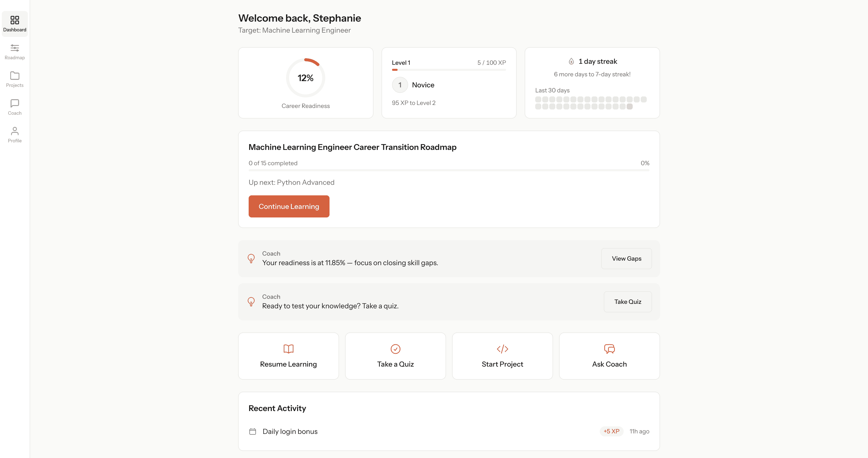Click the lightbulb icon beside the quiz suggestion
This screenshot has height=458, width=868.
click(x=251, y=302)
